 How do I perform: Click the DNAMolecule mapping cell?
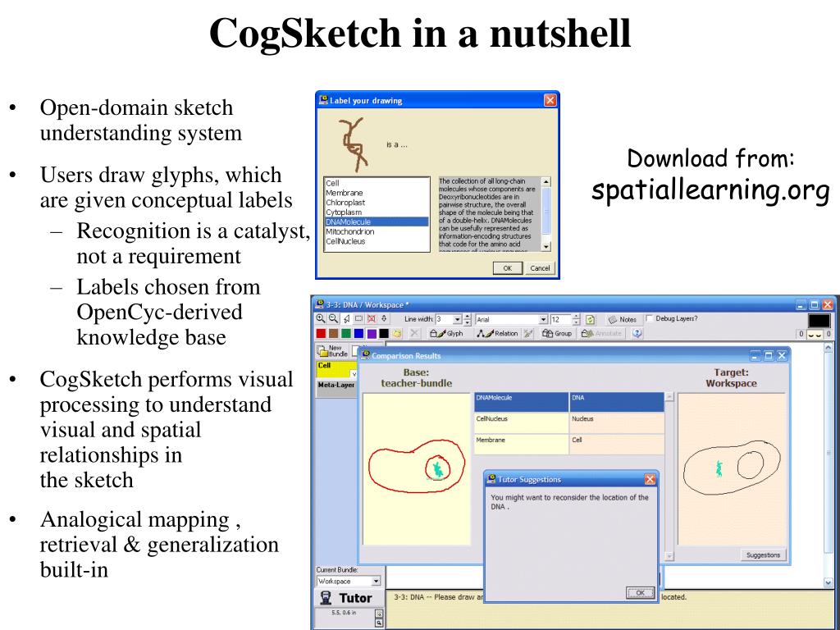(x=521, y=402)
